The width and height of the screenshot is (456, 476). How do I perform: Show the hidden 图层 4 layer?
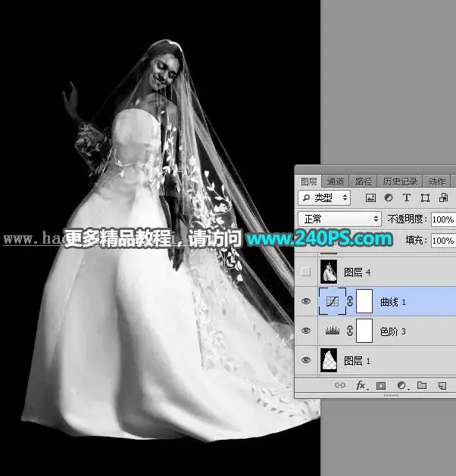point(305,272)
